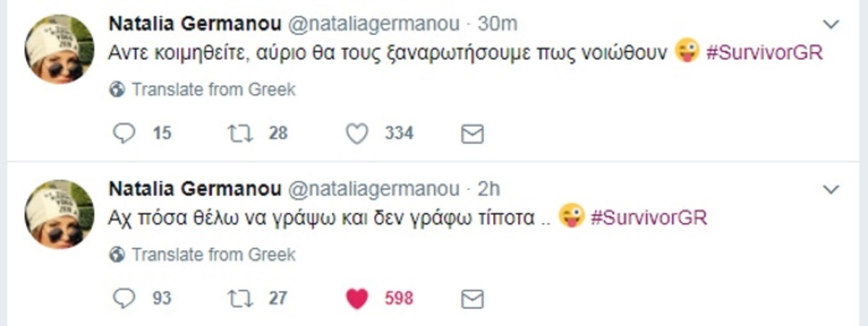The width and height of the screenshot is (868, 326).
Task: Open the 2h timestamp permalink
Action: pyautogui.click(x=489, y=189)
